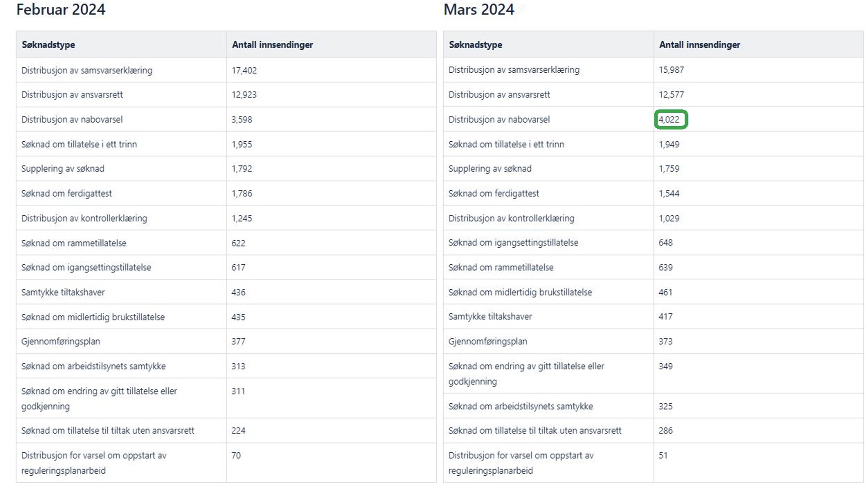Click the 'Mars 2024' heading
This screenshot has width=868, height=498.
pos(479,9)
